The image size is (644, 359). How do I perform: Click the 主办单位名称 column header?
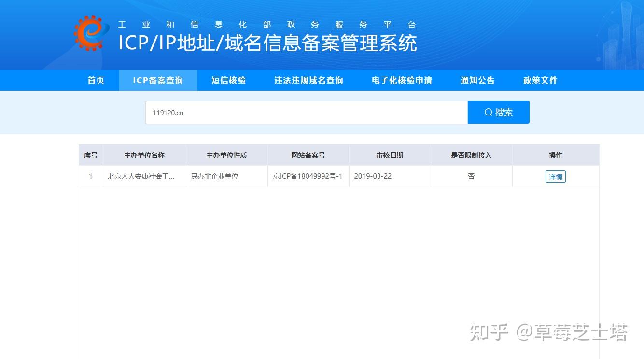[144, 155]
